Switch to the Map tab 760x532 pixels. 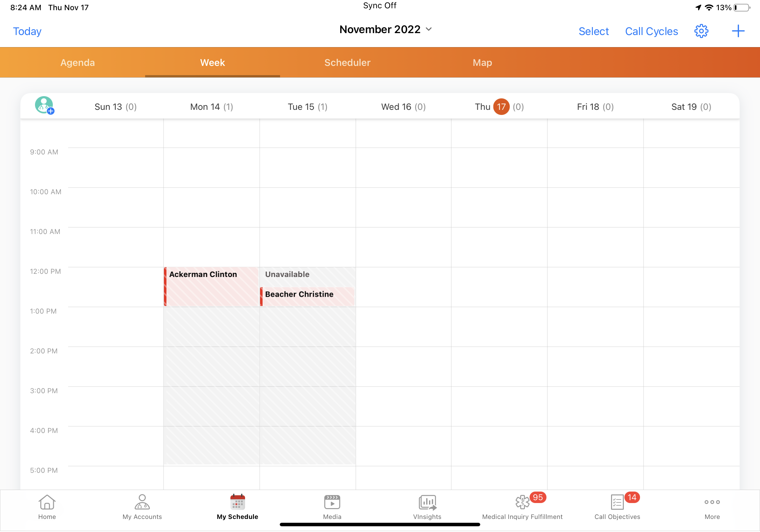(x=482, y=63)
